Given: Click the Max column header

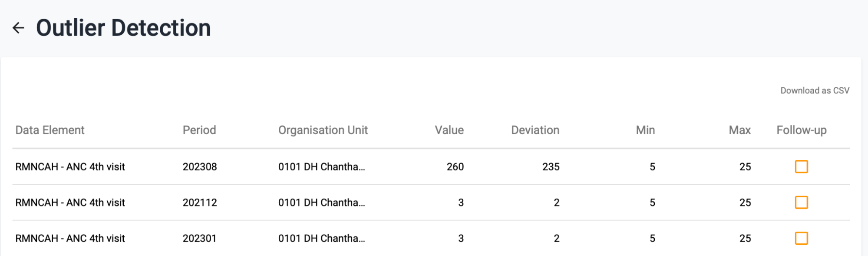Looking at the screenshot, I should coord(739,130).
